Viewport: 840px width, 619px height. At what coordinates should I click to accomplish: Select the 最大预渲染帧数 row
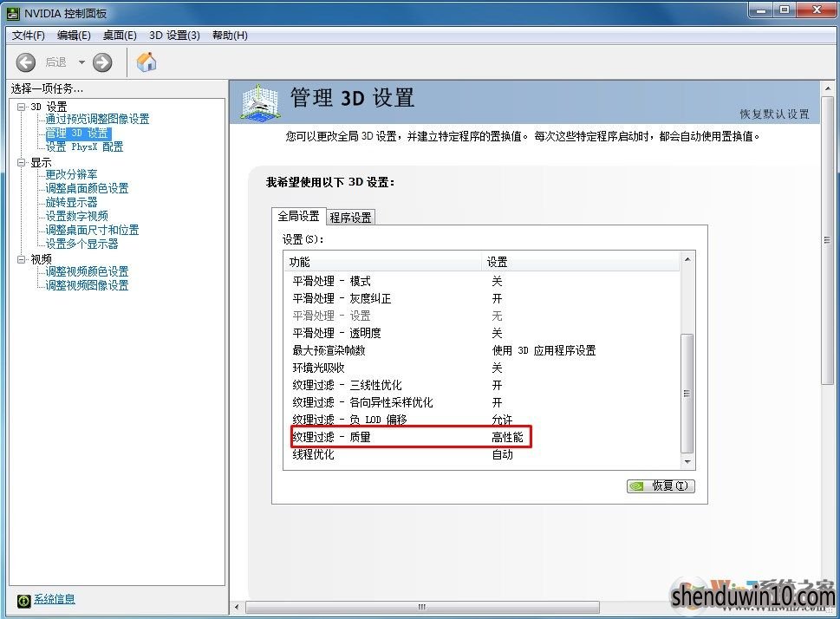pos(481,350)
